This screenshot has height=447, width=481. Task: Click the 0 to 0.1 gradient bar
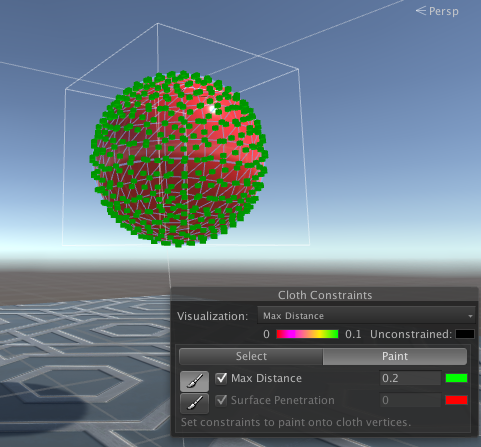pos(307,334)
